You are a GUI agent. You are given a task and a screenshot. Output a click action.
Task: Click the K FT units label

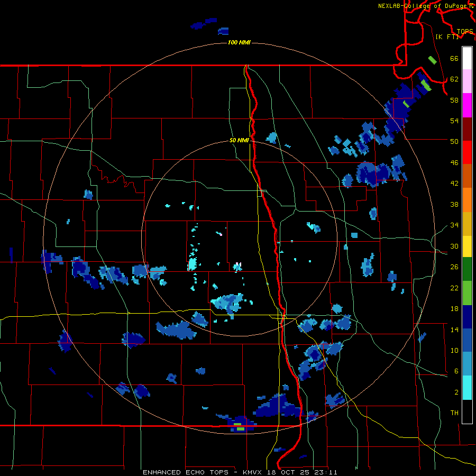(x=447, y=36)
